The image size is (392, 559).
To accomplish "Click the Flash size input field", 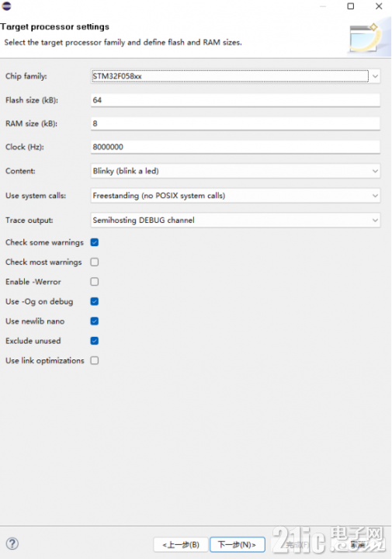I will coord(235,100).
